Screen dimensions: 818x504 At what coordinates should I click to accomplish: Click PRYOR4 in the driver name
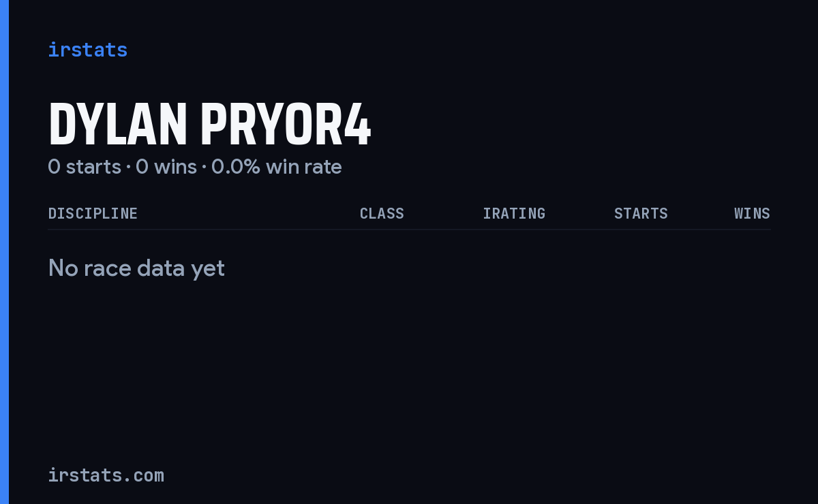(x=286, y=125)
